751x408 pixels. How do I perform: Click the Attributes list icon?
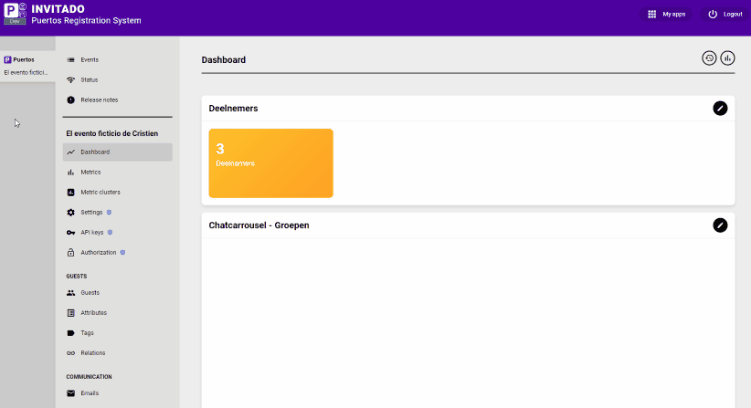pyautogui.click(x=71, y=313)
